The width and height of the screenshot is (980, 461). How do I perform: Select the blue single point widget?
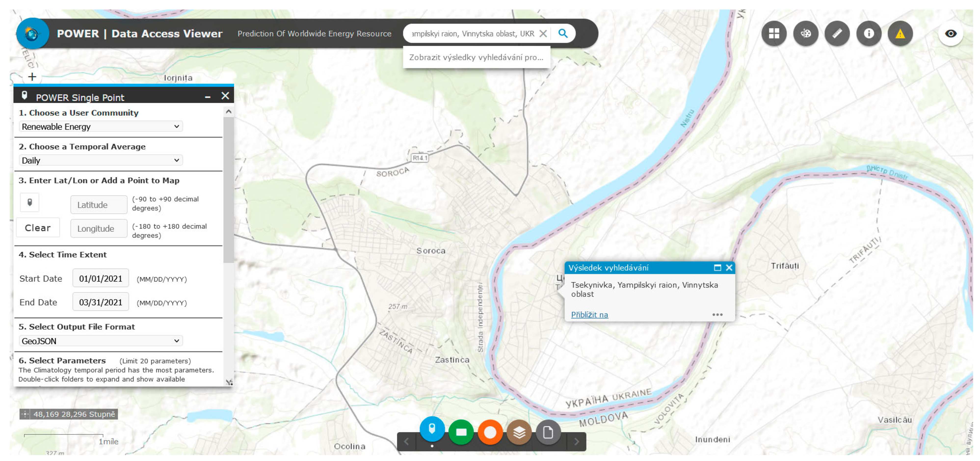(432, 429)
